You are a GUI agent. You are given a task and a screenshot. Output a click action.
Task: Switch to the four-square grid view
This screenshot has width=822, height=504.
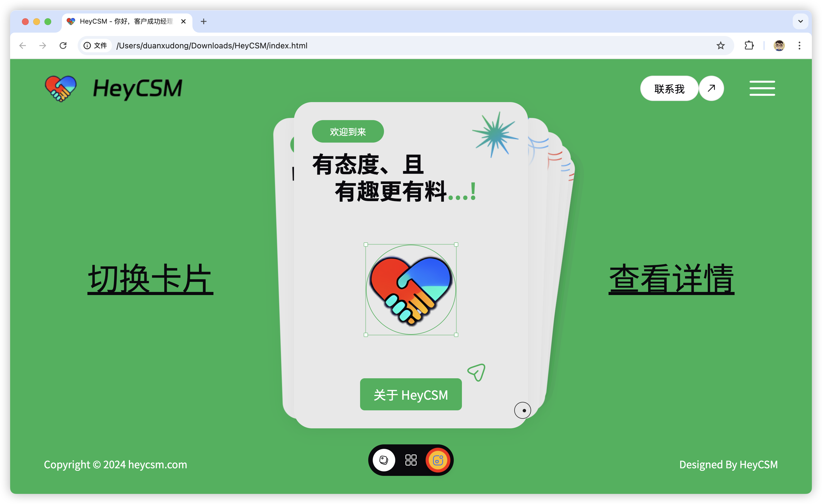point(411,460)
